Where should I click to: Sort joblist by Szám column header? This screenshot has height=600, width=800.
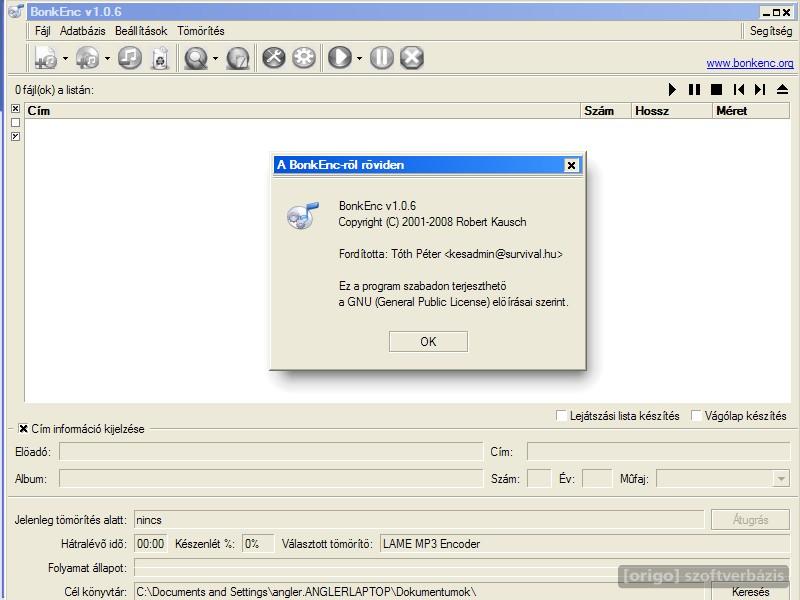[606, 111]
